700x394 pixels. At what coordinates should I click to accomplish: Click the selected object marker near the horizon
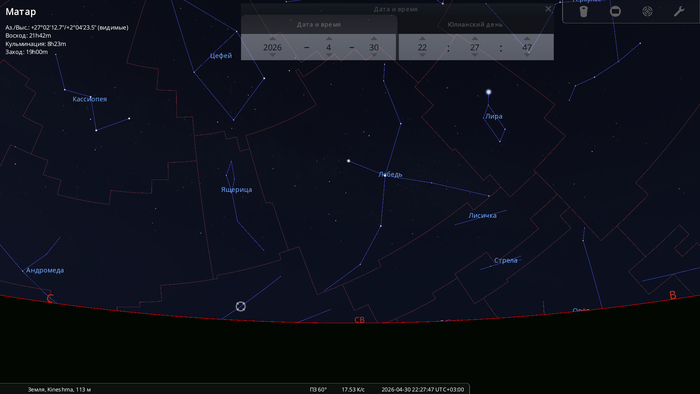(x=241, y=306)
